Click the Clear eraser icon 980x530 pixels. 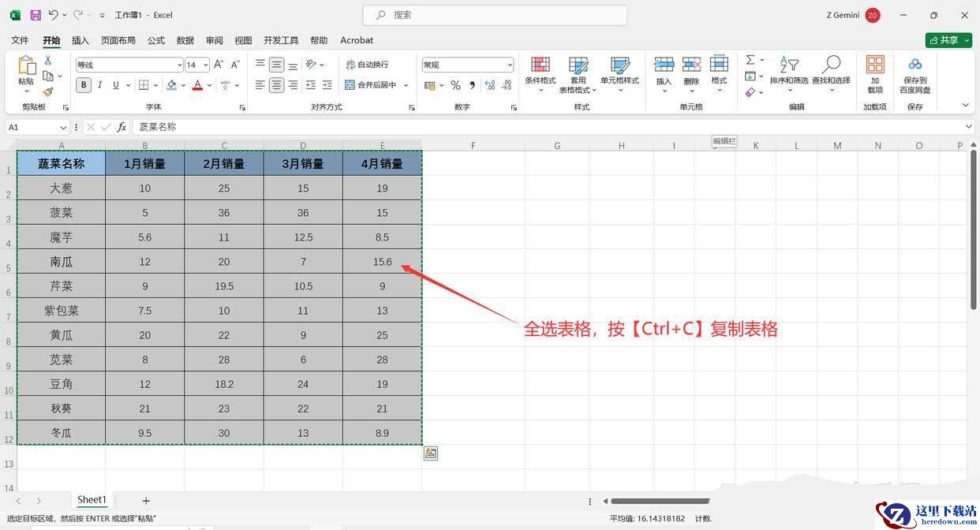point(750,92)
